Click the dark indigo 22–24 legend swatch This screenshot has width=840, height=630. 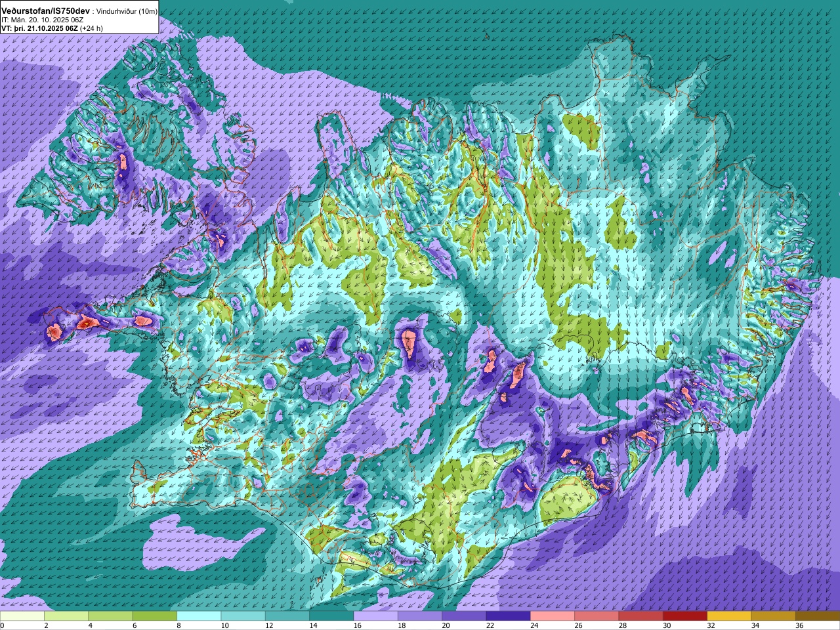pyautogui.click(x=508, y=616)
